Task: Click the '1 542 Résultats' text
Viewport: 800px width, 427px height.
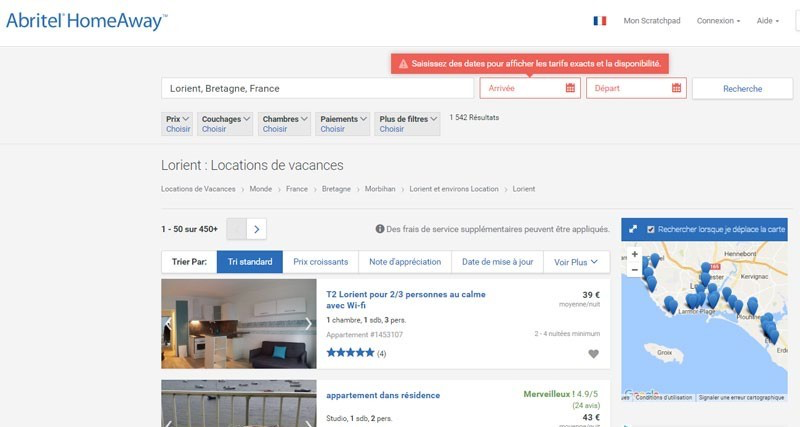Action: click(474, 117)
